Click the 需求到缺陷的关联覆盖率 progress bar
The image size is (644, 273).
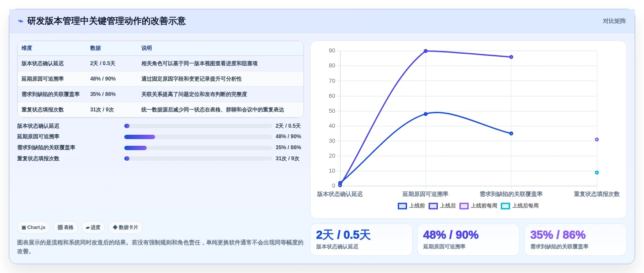click(x=198, y=148)
